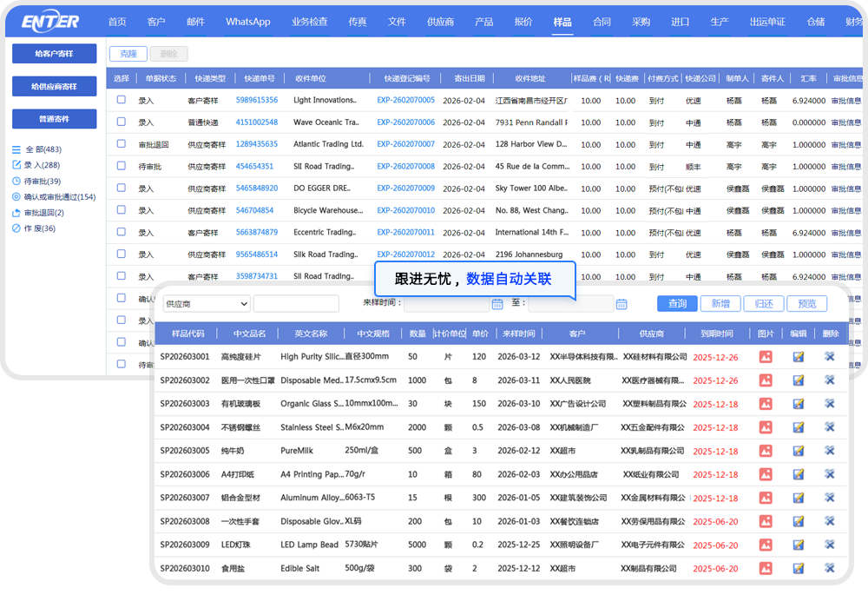Delete sample row SP202603010

[829, 568]
